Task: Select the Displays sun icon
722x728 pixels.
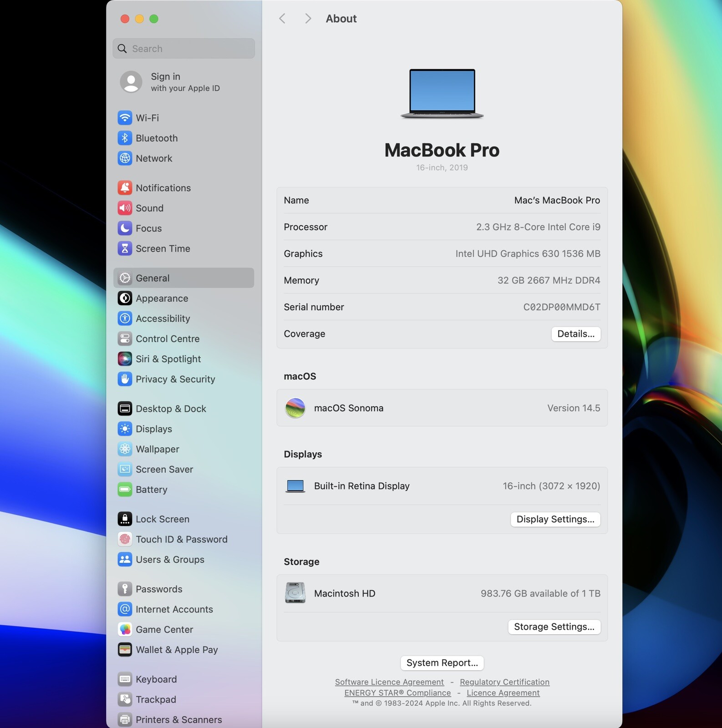Action: pos(125,429)
